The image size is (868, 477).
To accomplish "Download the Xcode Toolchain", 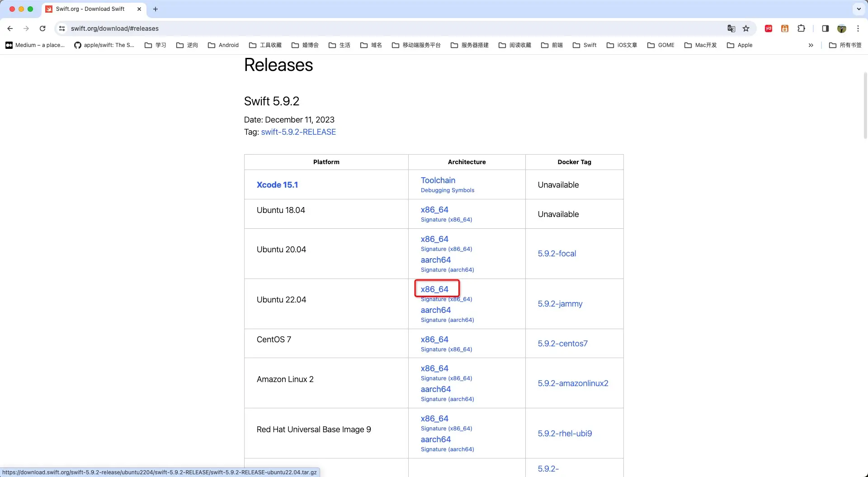I will [438, 180].
